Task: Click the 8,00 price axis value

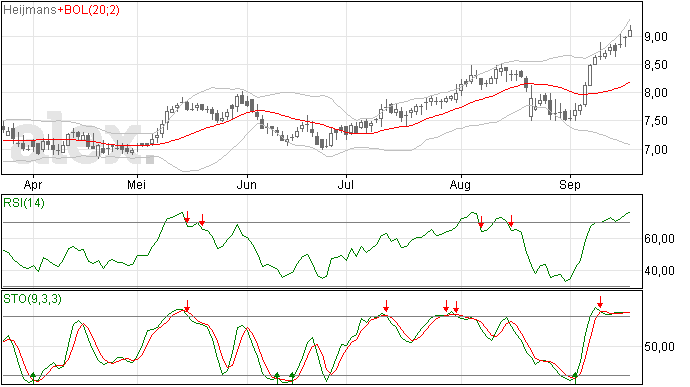Action: 656,93
